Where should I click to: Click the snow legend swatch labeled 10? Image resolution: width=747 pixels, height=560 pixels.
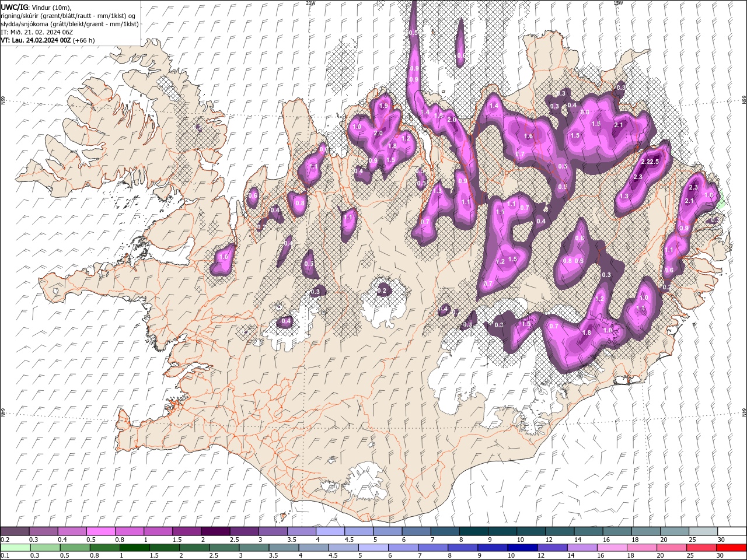click(530, 531)
